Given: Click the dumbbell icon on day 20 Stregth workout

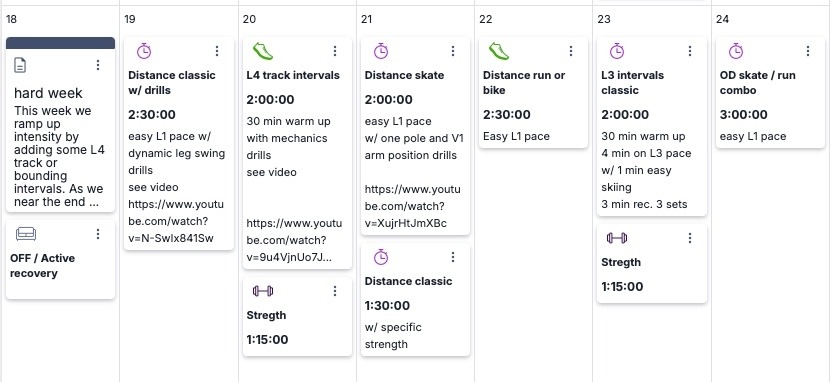Looking at the screenshot, I should coord(263,291).
